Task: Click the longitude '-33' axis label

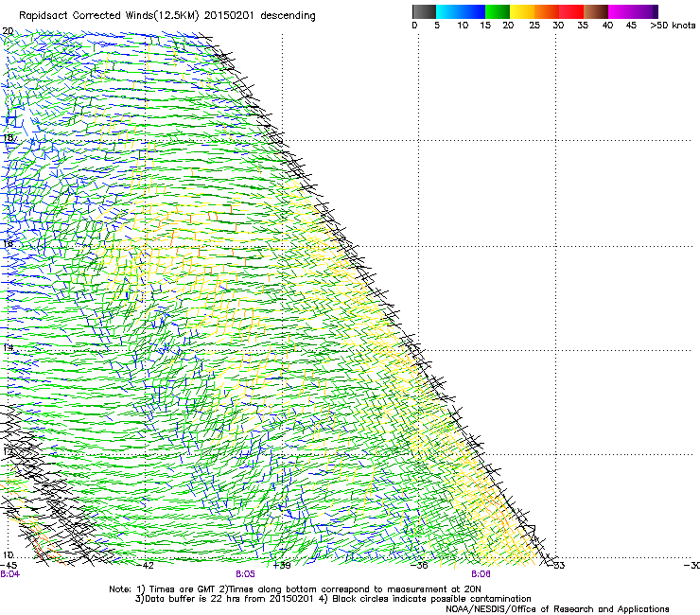Action: (557, 566)
